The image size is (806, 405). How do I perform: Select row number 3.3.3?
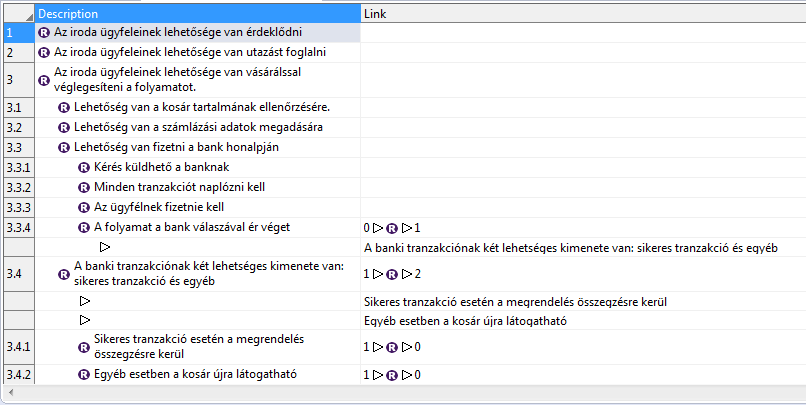(19, 208)
